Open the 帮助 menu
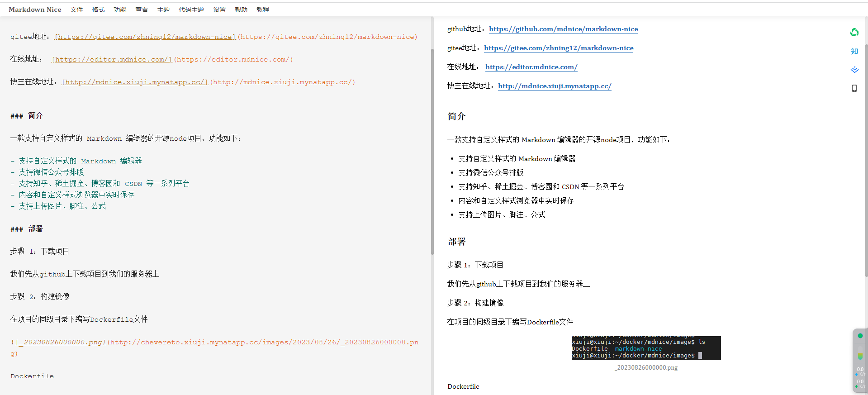Screen dimensions: 868x395 click(x=241, y=10)
